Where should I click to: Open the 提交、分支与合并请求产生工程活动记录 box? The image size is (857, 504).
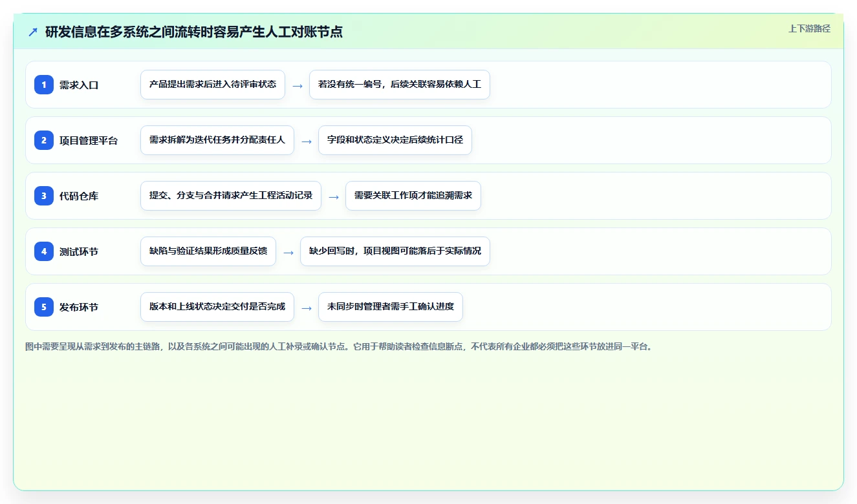click(x=231, y=196)
